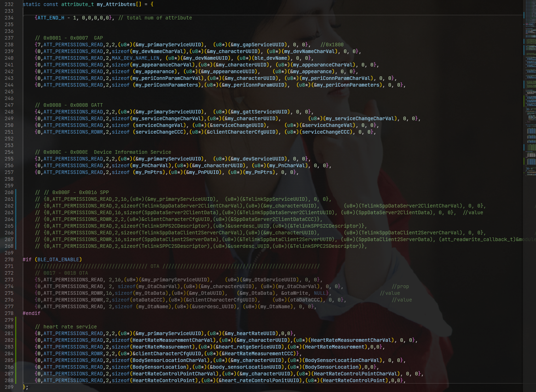
Task: Select the MAX_DEV_NAME_LEN macro
Action: pos(136,58)
